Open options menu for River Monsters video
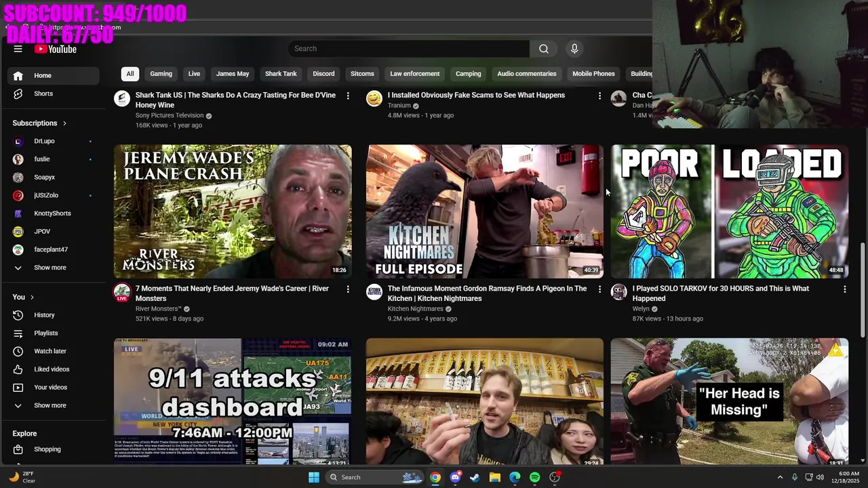The width and height of the screenshot is (868, 488). (348, 289)
